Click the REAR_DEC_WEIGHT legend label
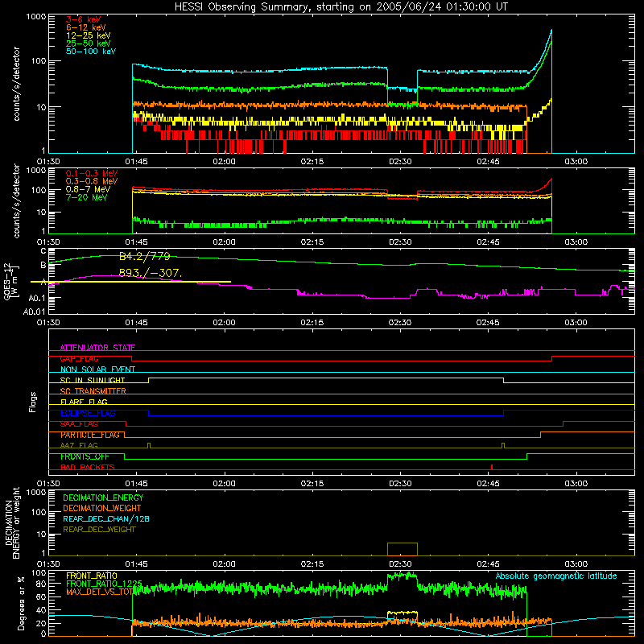This screenshot has height=644, width=644. (99, 530)
